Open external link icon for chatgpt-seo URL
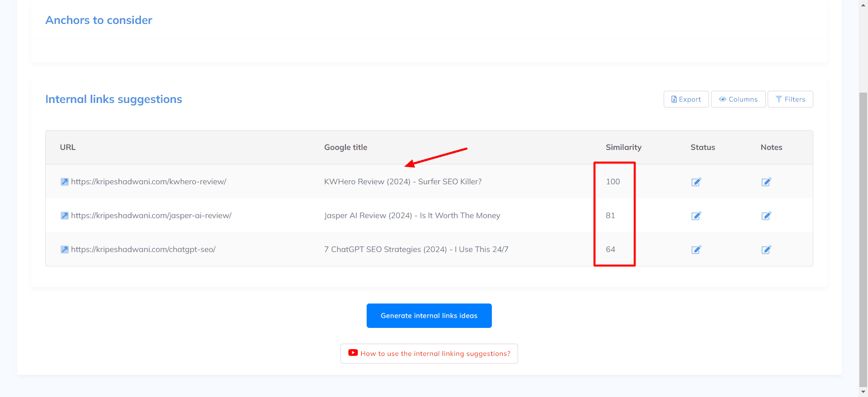Image resolution: width=868 pixels, height=397 pixels. coord(65,249)
